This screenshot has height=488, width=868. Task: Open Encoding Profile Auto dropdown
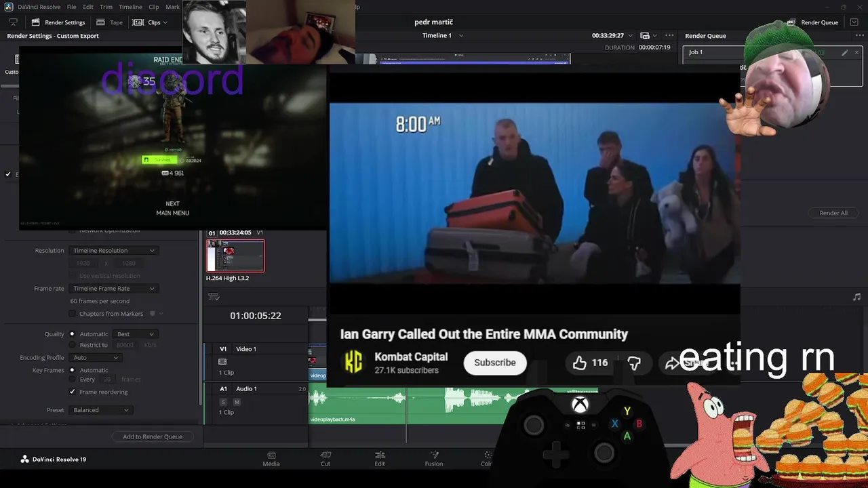96,357
